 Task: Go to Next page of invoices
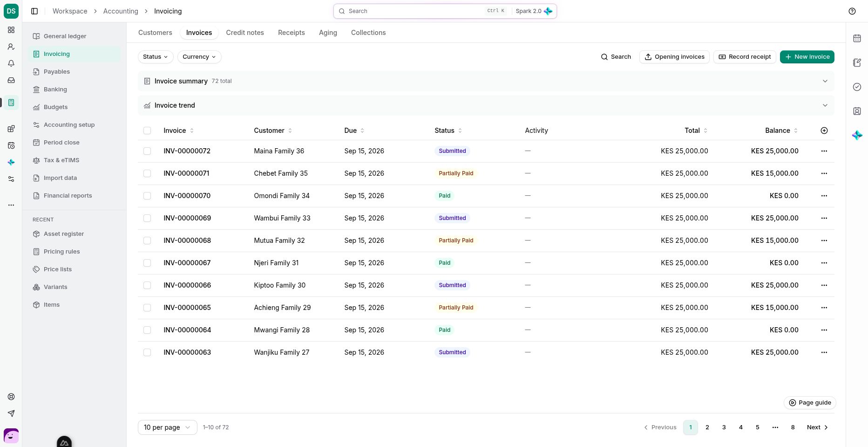tap(818, 427)
